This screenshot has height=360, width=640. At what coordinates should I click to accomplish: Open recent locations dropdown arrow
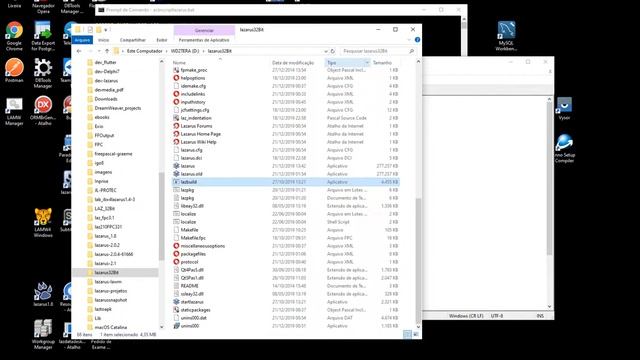[99, 51]
